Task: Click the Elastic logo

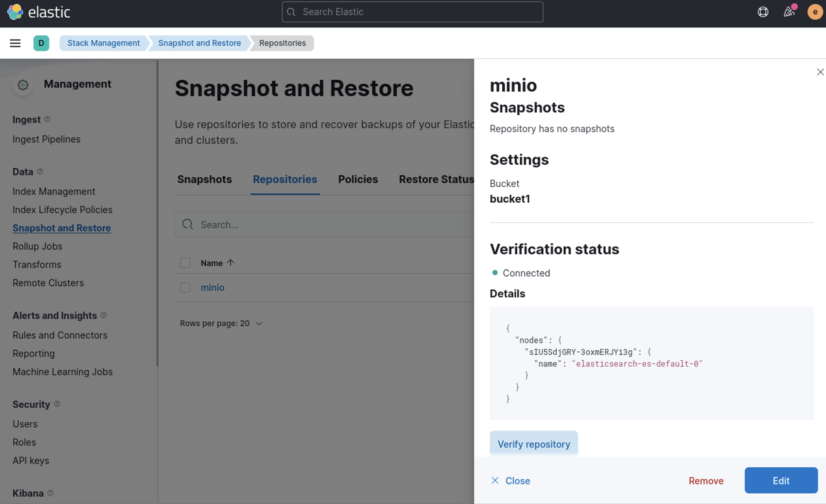Action: click(x=15, y=12)
